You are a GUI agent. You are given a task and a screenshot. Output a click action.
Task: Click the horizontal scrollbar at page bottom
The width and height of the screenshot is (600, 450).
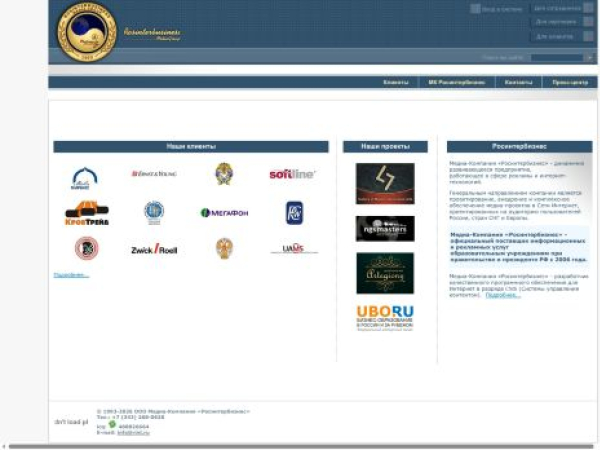coord(301,447)
